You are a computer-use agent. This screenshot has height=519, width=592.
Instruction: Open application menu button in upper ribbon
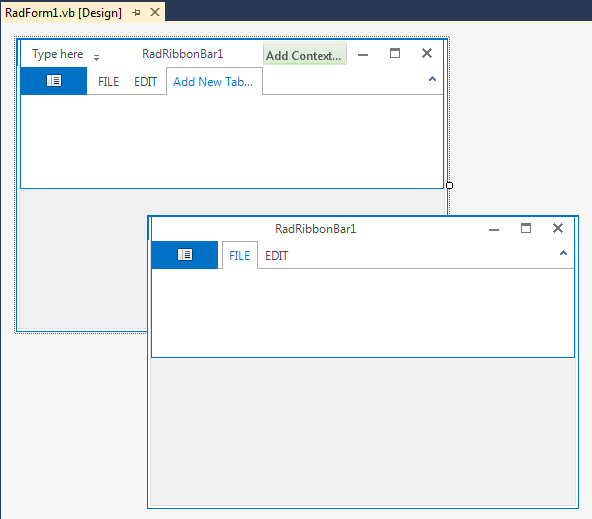tap(54, 81)
